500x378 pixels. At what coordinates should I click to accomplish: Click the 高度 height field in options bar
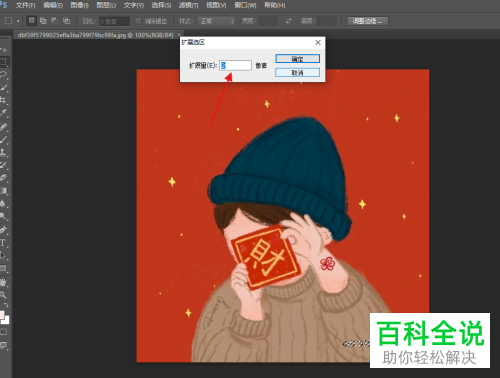coord(327,21)
